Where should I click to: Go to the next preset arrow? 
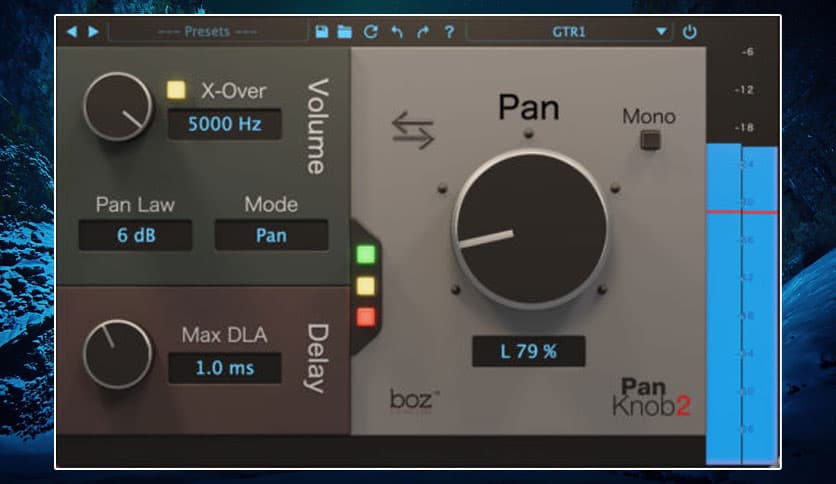pos(93,32)
